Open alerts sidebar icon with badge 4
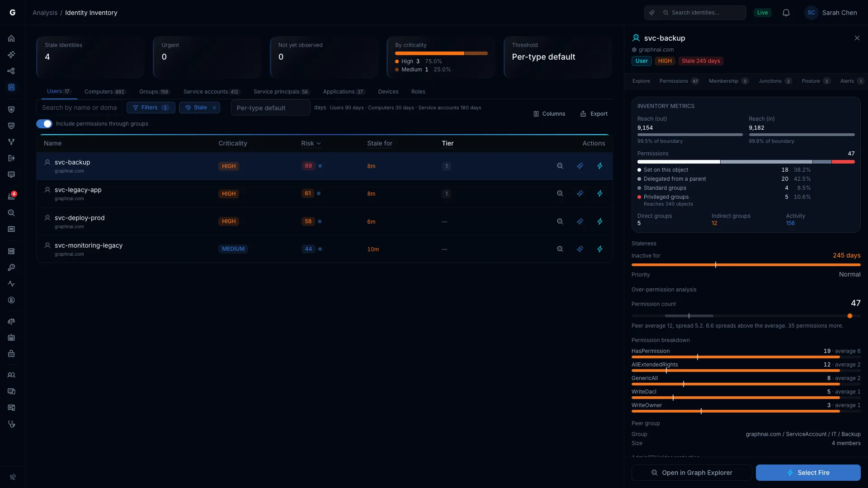 [x=11, y=196]
